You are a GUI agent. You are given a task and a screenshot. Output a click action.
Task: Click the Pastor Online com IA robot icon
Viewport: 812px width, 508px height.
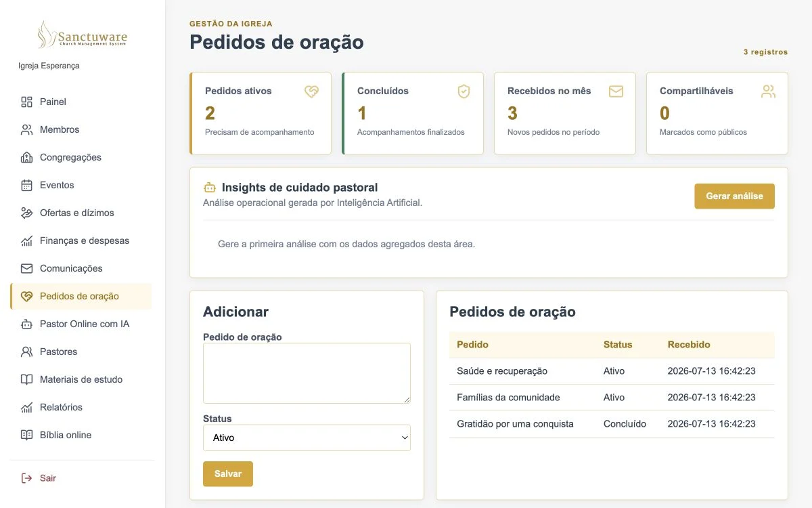26,324
